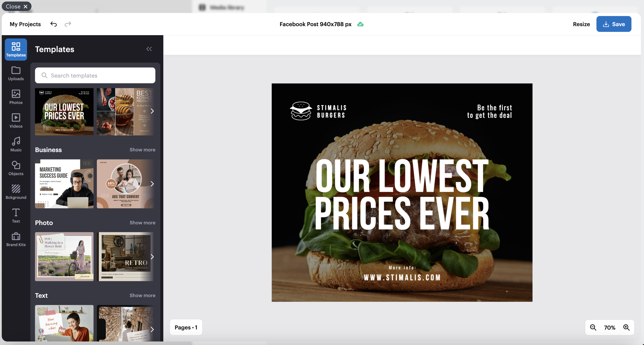Open the Photos panel
The width and height of the screenshot is (644, 345).
tap(16, 97)
